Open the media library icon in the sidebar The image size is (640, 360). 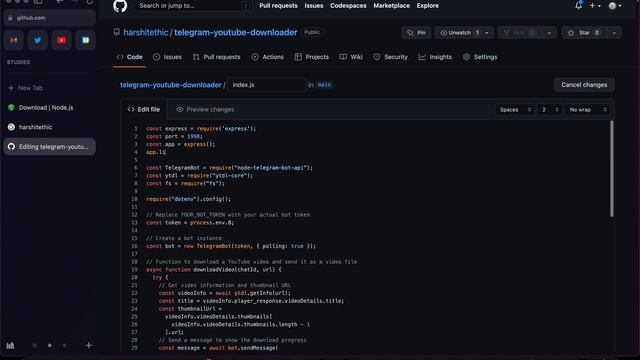pos(10,345)
